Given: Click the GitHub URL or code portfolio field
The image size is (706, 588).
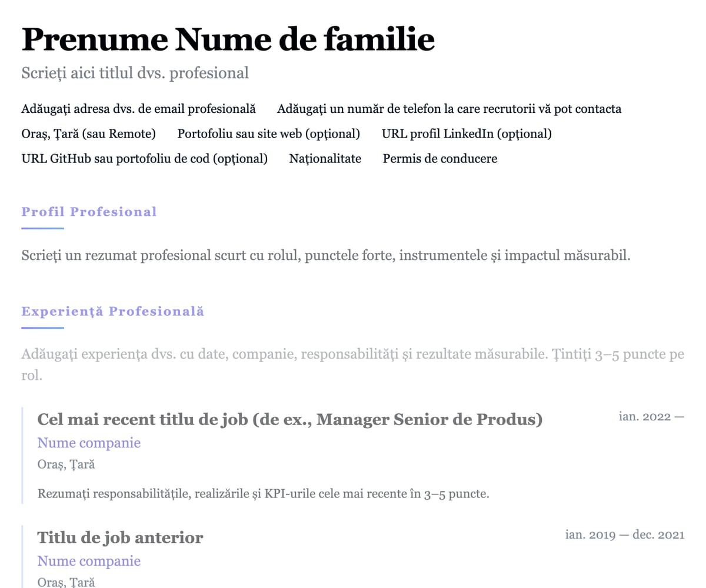Looking at the screenshot, I should point(144,158).
